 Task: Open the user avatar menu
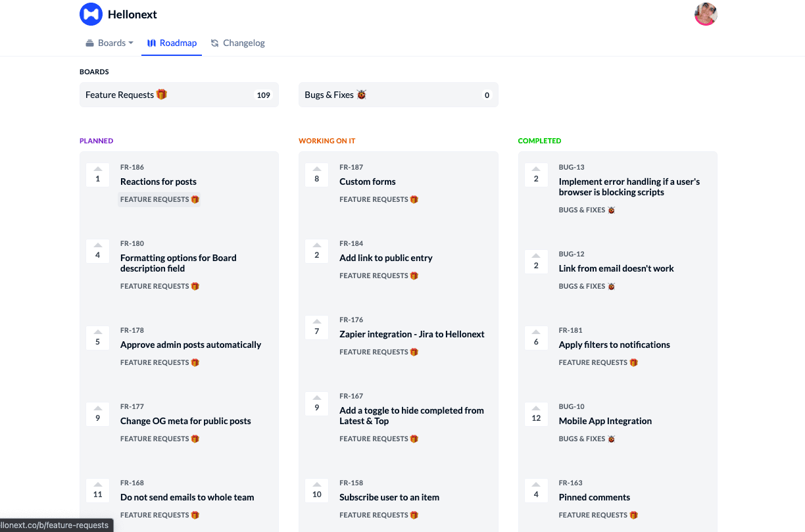coord(706,14)
